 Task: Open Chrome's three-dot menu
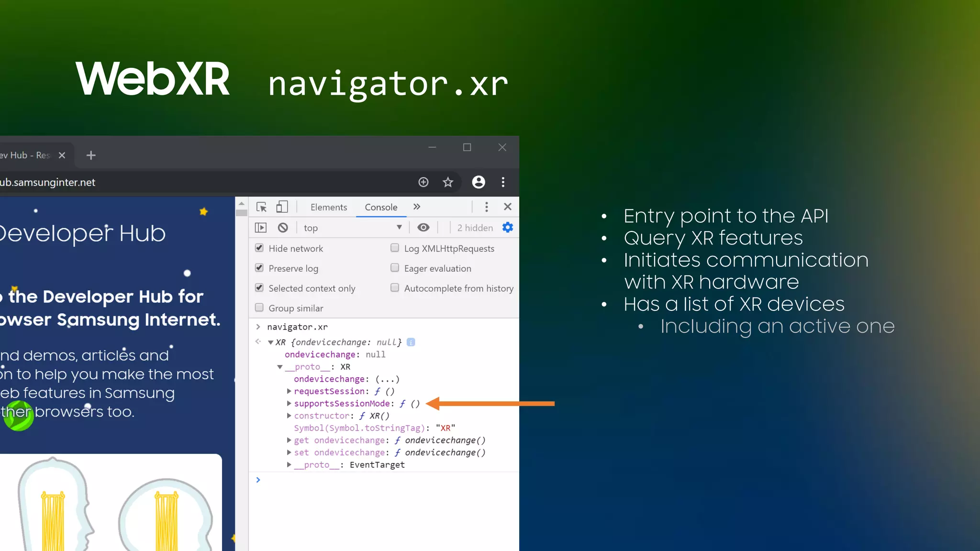503,182
